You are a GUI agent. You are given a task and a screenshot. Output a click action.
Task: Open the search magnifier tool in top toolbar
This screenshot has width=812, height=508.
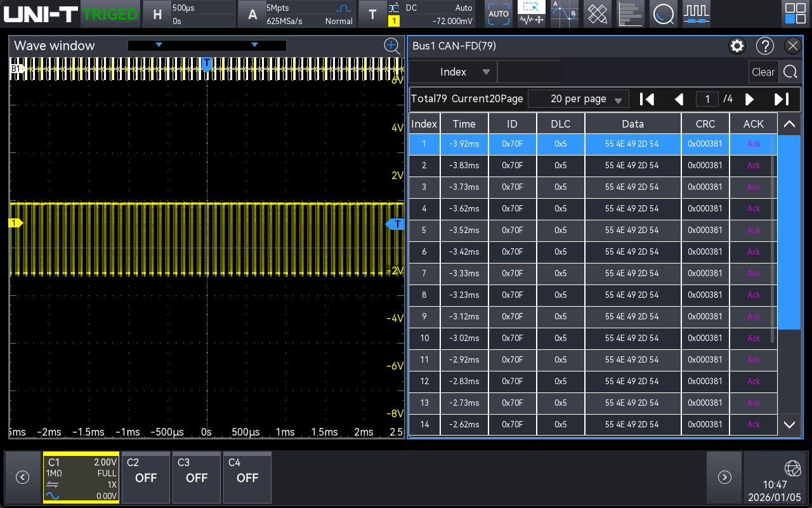pos(664,14)
